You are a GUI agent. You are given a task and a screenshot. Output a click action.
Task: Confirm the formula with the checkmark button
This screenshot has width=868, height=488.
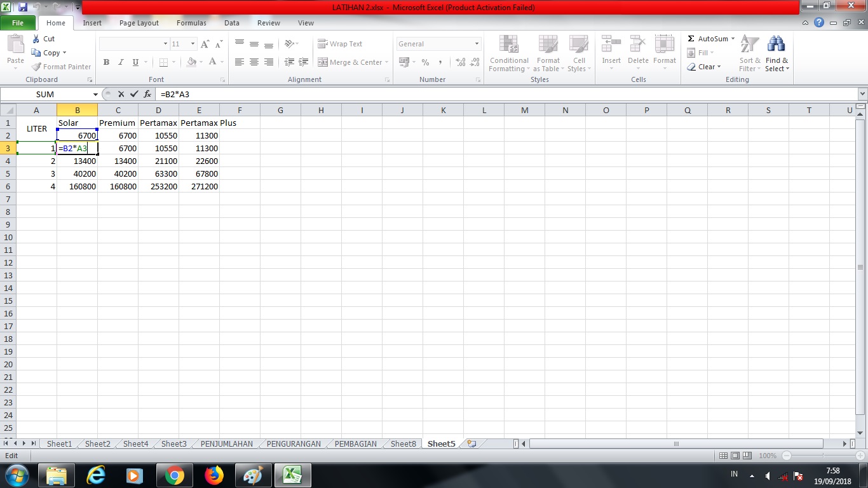pyautogui.click(x=134, y=93)
